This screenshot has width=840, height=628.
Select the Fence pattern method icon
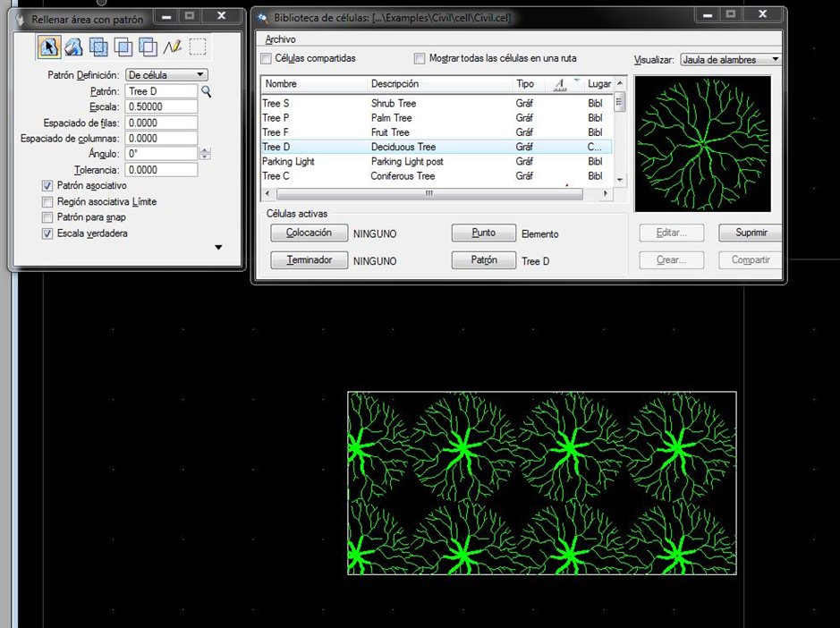[x=198, y=47]
